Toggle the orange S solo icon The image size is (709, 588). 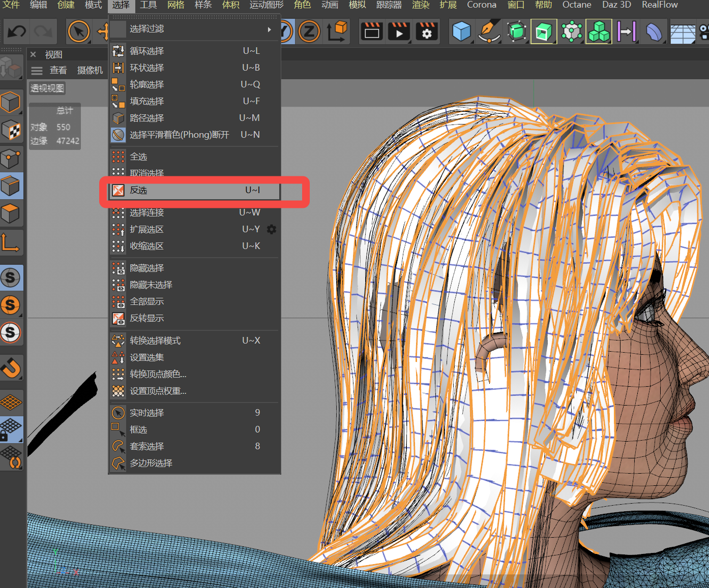click(11, 305)
